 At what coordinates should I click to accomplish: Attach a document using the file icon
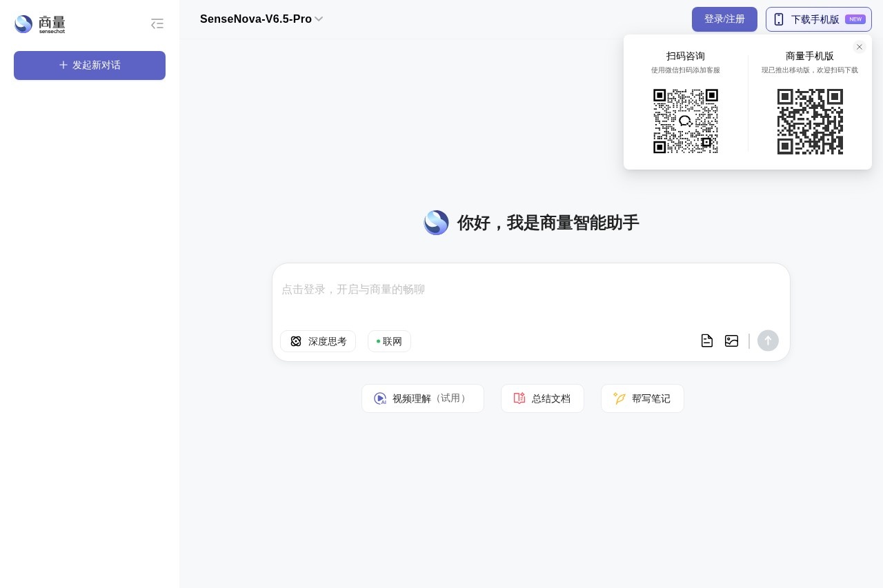pos(706,341)
